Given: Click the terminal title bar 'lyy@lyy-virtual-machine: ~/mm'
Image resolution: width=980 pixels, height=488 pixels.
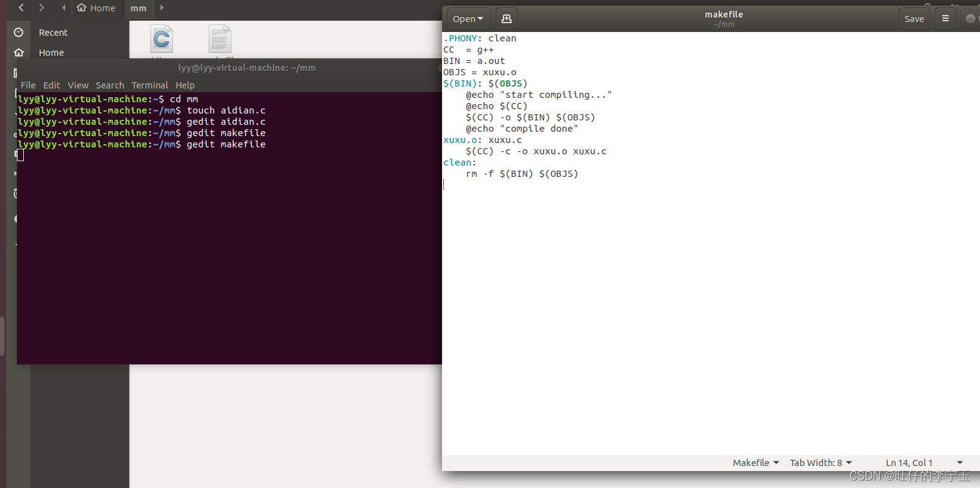Looking at the screenshot, I should [246, 68].
